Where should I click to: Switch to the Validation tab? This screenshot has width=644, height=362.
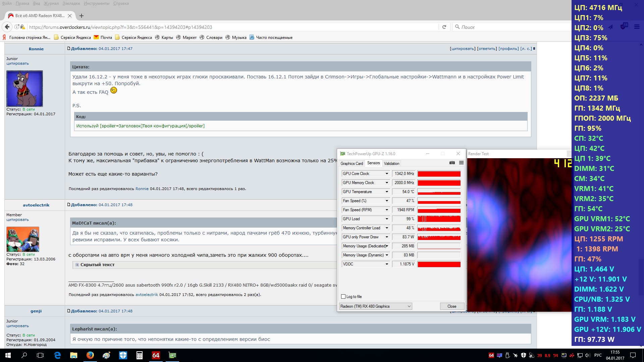[x=391, y=164]
